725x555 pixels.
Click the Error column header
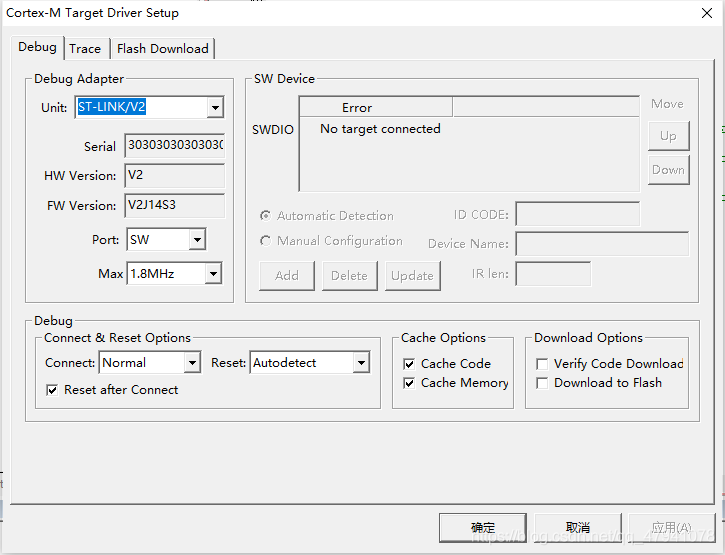click(376, 107)
